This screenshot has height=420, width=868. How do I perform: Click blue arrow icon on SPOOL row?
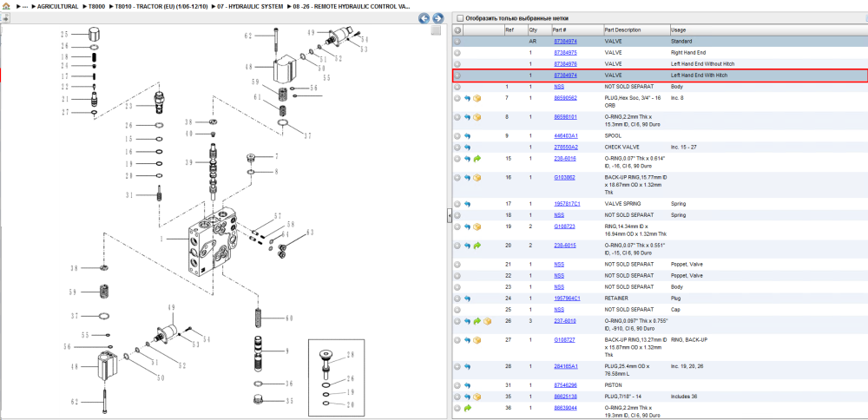(467, 135)
